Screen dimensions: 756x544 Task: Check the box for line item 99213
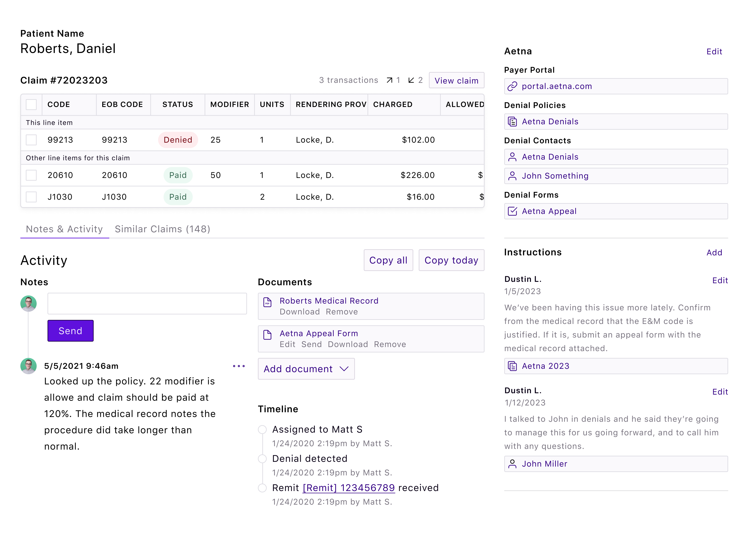31,140
